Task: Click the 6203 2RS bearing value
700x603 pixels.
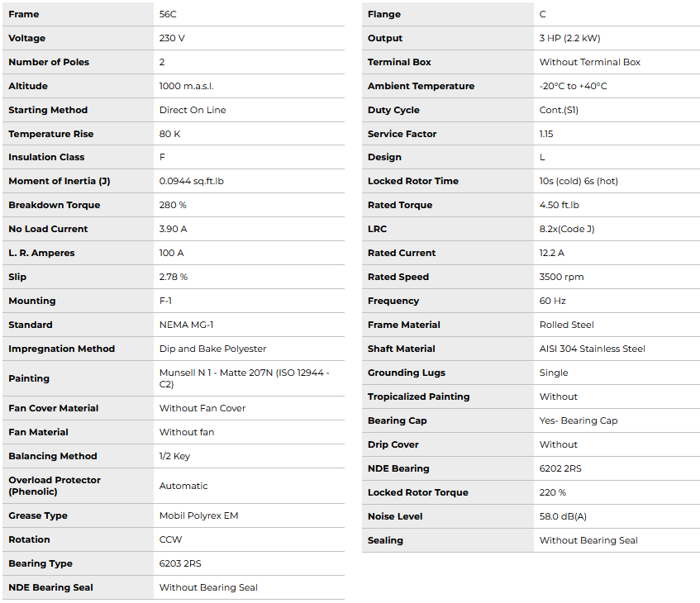Action: (x=180, y=563)
